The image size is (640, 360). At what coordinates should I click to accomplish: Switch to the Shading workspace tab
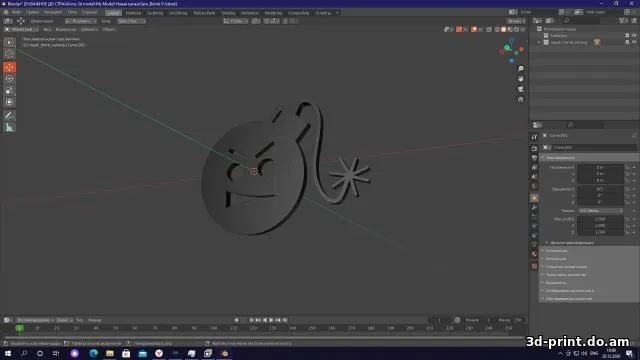tap(228, 13)
